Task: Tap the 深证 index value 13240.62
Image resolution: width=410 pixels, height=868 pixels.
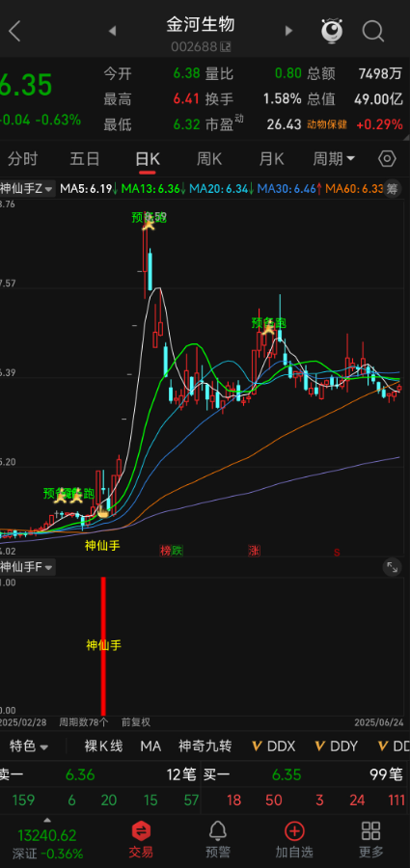Action: tap(47, 835)
